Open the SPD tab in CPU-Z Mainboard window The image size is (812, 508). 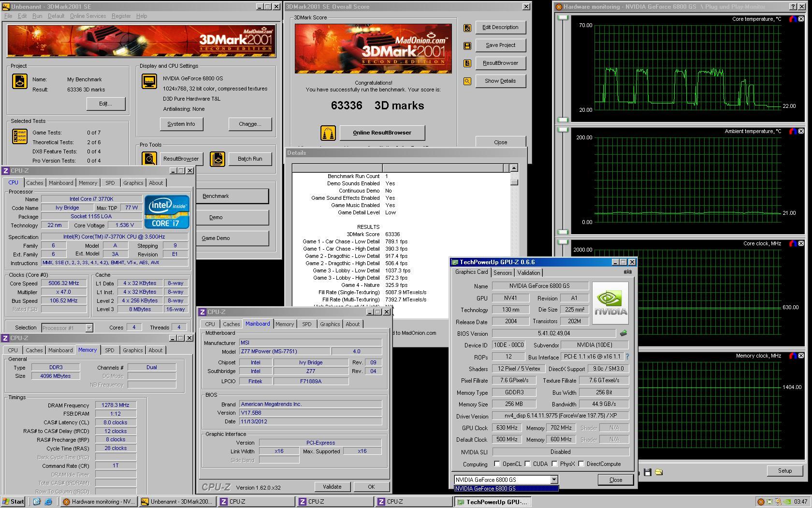[x=307, y=324]
